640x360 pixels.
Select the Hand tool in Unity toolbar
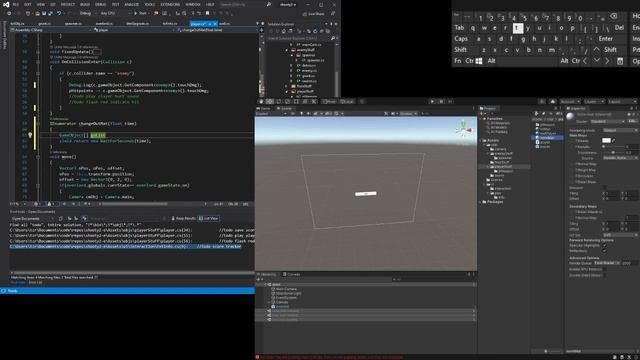click(261, 101)
